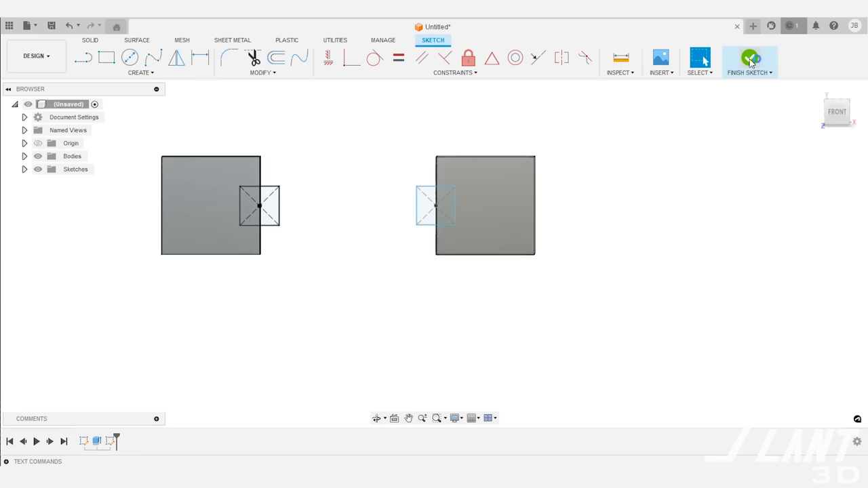Open the CONSTRAINTS dropdown menu
The image size is (868, 488).
(454, 73)
